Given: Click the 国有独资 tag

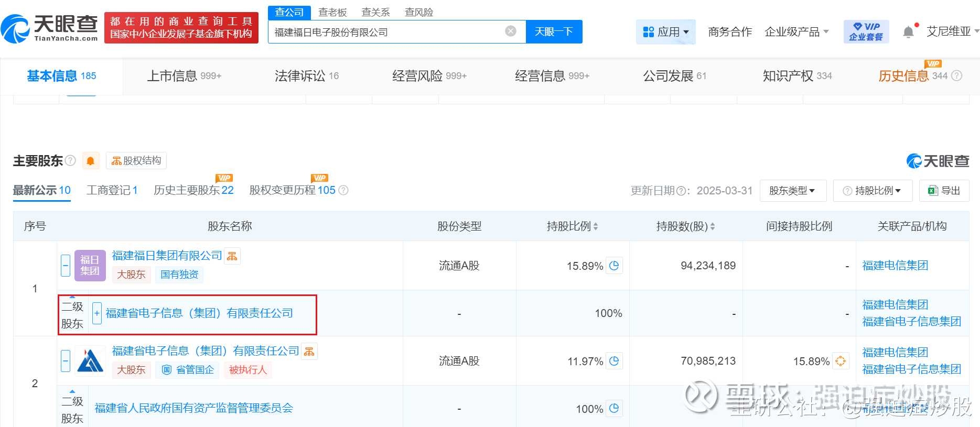Looking at the screenshot, I should (179, 275).
